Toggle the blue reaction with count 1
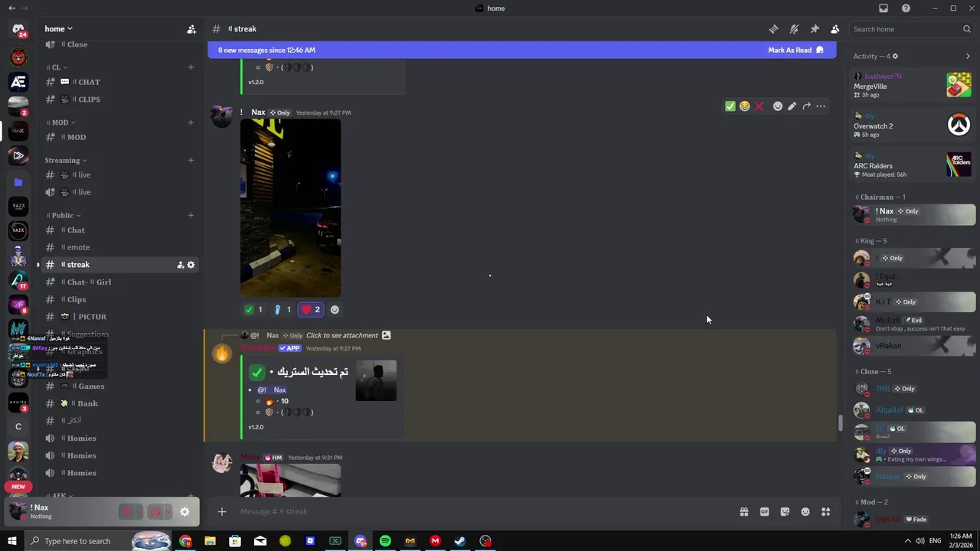 [283, 310]
